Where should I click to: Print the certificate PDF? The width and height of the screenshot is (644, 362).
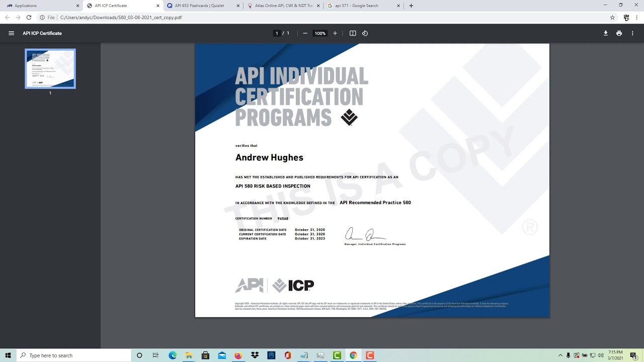pos(619,33)
